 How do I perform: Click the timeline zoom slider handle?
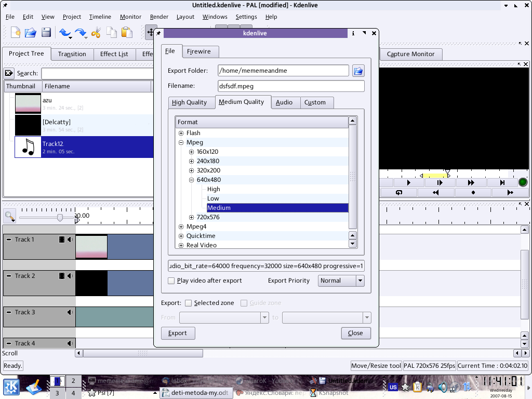60,217
